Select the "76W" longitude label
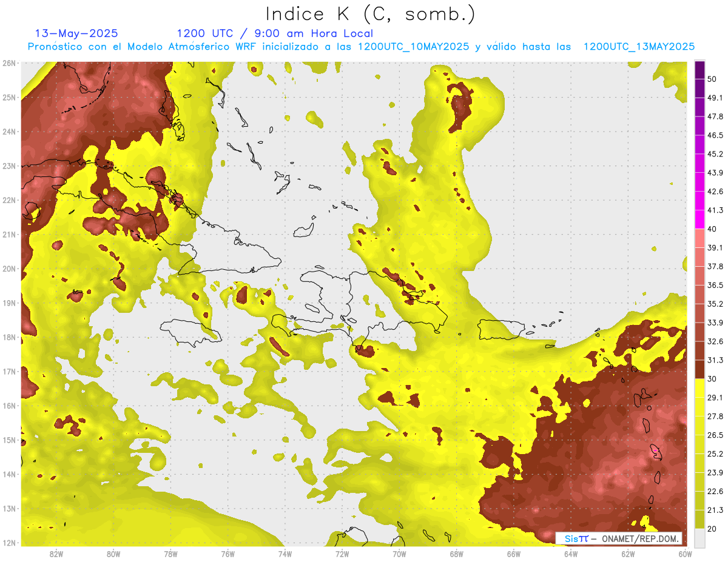This screenshot has width=728, height=562. [x=228, y=554]
